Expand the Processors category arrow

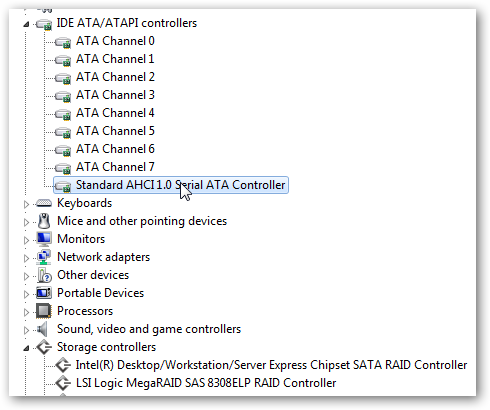pos(26,312)
